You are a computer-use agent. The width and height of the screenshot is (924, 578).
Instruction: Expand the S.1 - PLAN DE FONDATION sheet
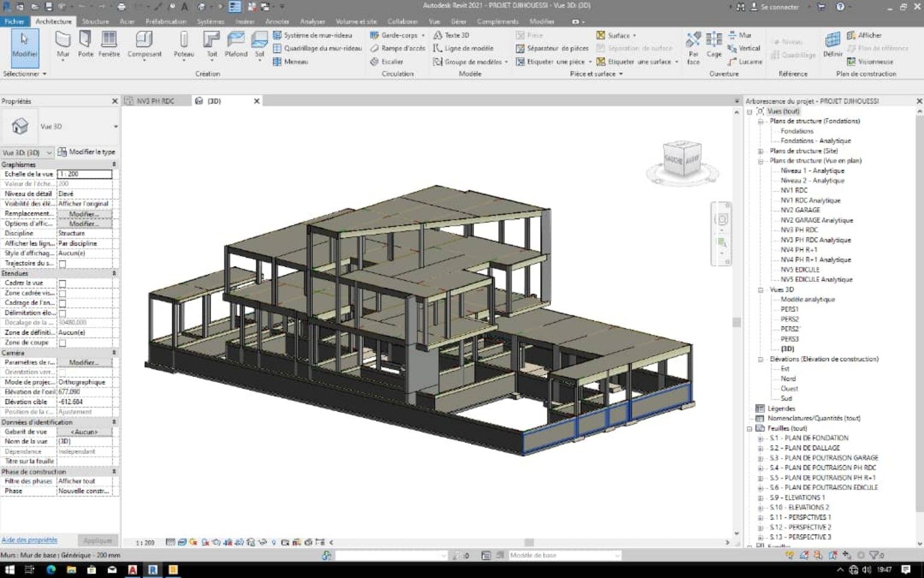tap(760, 438)
